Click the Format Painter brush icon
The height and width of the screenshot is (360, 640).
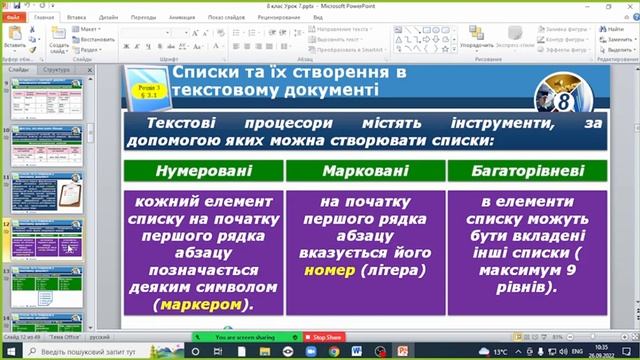point(32,50)
